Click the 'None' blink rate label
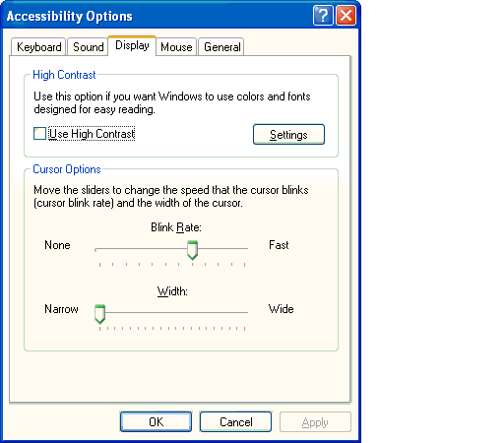This screenshot has height=443, width=504. (x=57, y=245)
